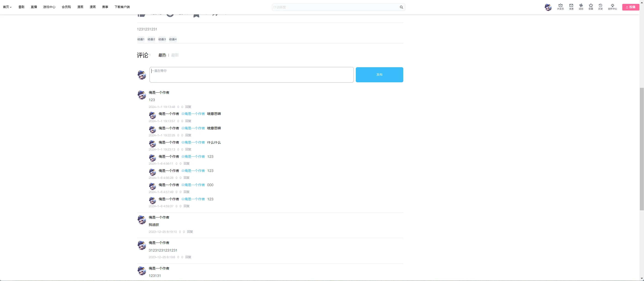This screenshot has height=281, width=644.
Task: Focus the comment text input box
Action: pyautogui.click(x=251, y=75)
